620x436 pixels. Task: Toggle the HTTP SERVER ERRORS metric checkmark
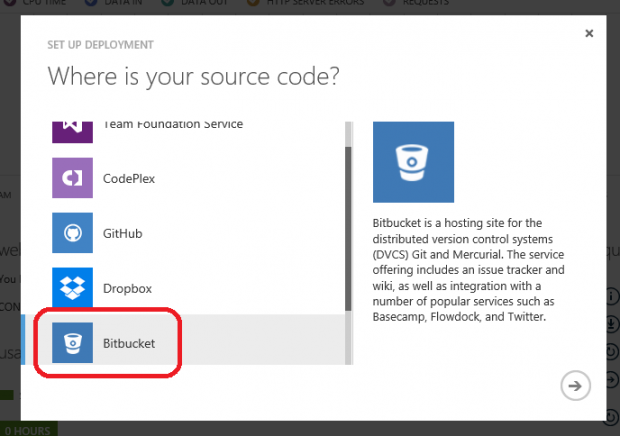pos(253,2)
